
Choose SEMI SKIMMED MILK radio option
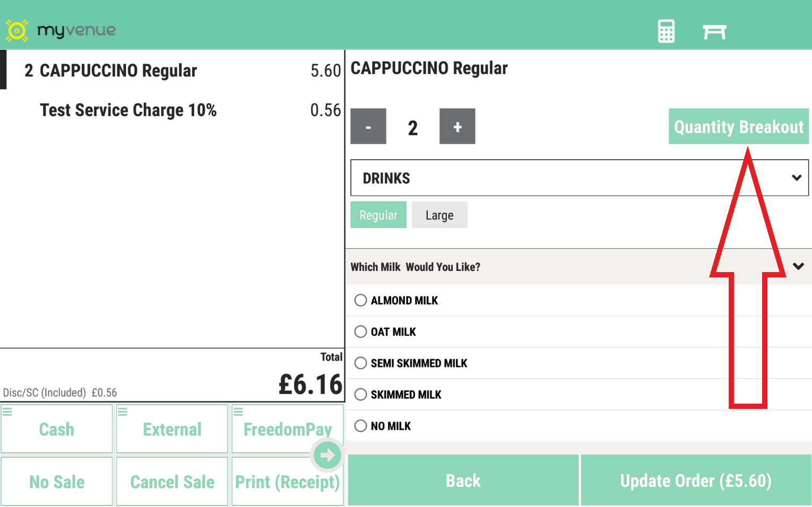361,363
